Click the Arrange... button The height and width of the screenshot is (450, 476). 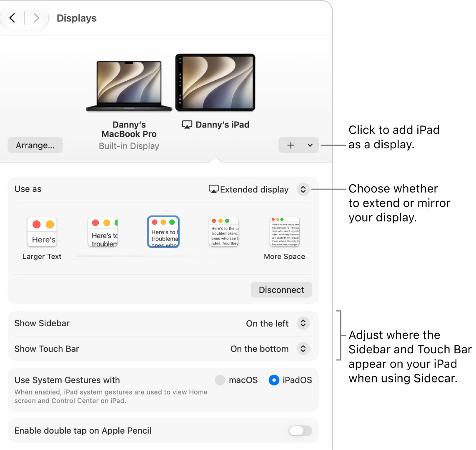(x=35, y=145)
